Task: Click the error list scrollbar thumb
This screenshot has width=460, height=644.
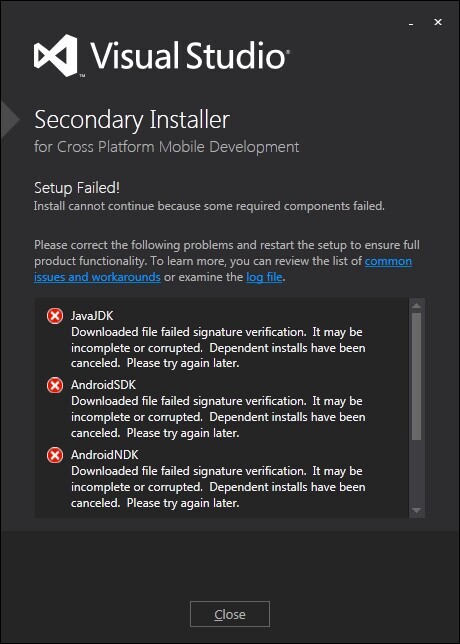Action: click(416, 376)
